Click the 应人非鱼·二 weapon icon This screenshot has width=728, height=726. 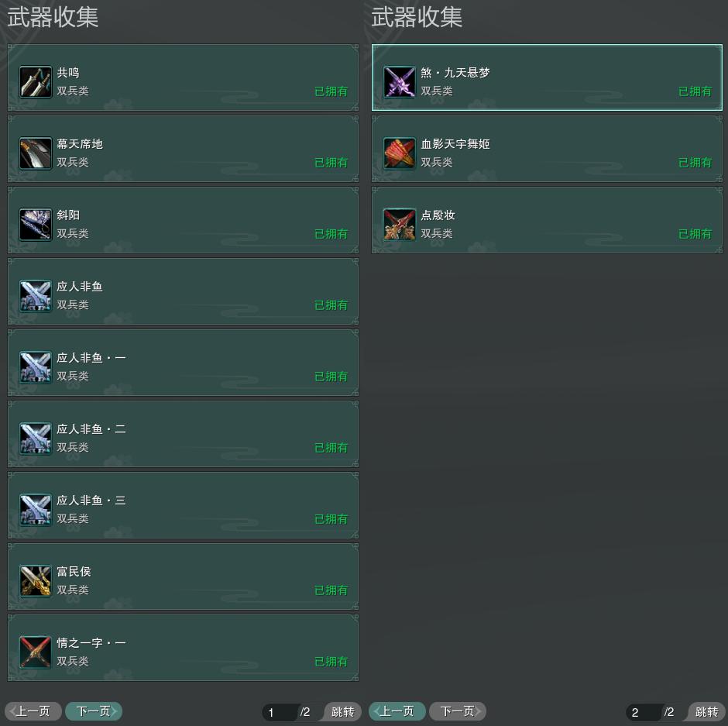pos(36,438)
